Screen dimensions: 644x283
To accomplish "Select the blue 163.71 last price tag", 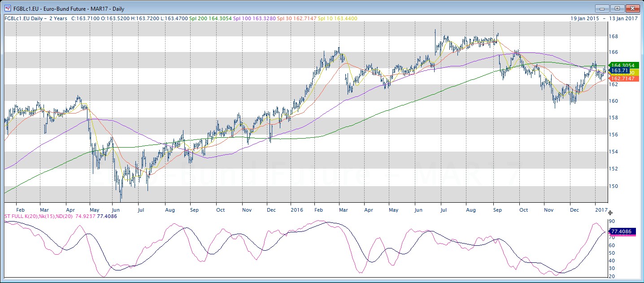I will [x=619, y=71].
